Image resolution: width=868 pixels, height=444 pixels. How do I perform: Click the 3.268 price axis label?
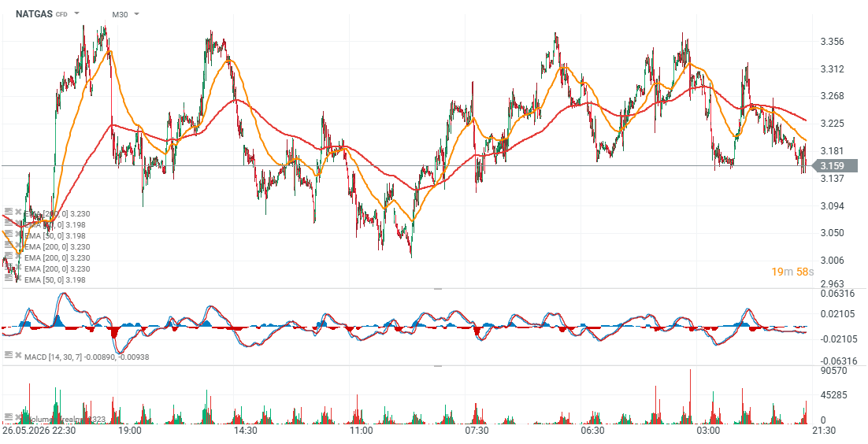coord(833,96)
